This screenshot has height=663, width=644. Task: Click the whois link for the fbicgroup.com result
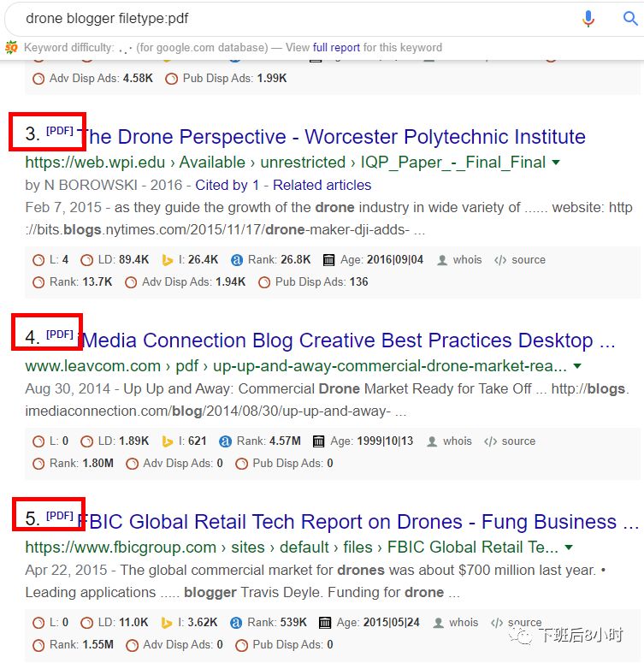click(464, 623)
